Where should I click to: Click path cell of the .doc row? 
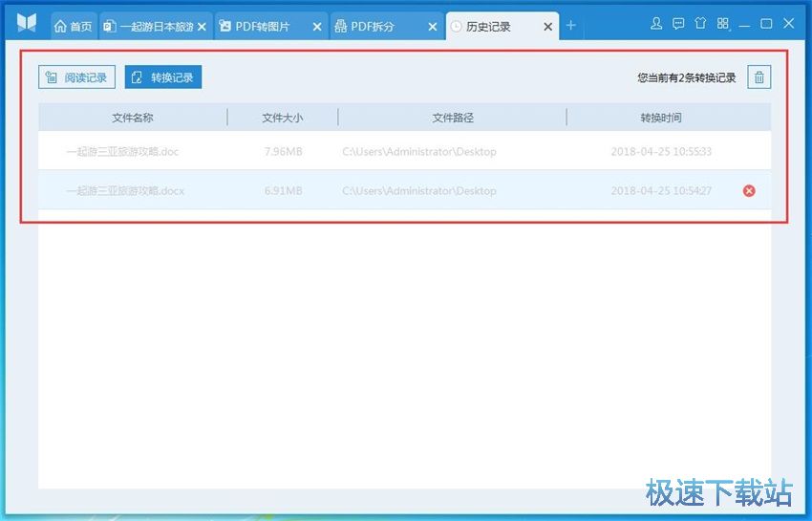[419, 151]
